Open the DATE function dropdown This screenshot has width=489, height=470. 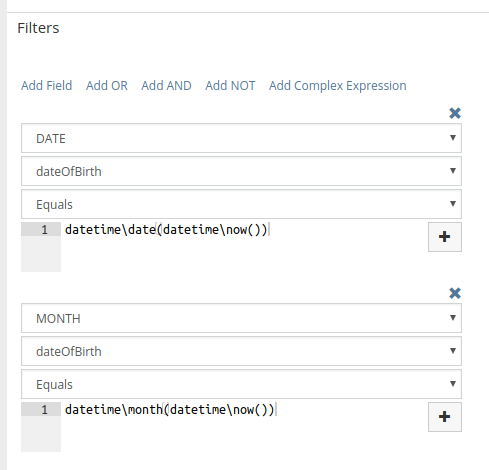pyautogui.click(x=241, y=138)
